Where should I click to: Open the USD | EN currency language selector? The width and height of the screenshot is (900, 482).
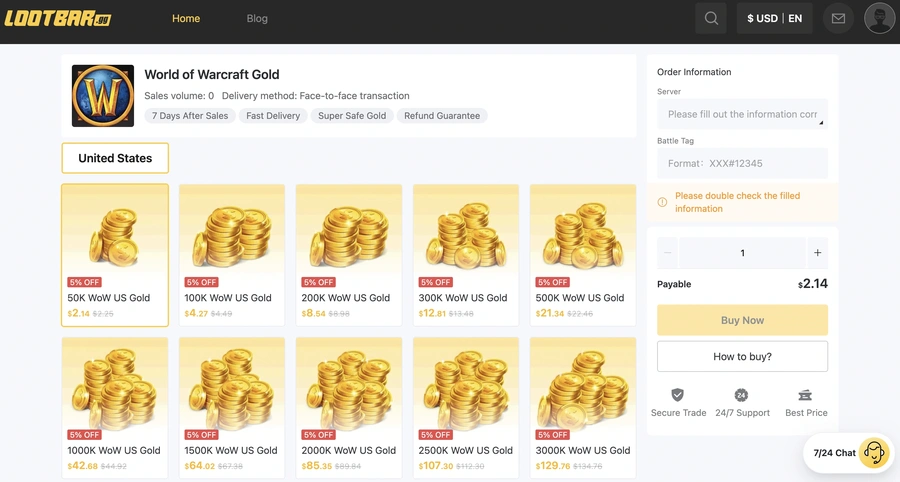(x=774, y=18)
